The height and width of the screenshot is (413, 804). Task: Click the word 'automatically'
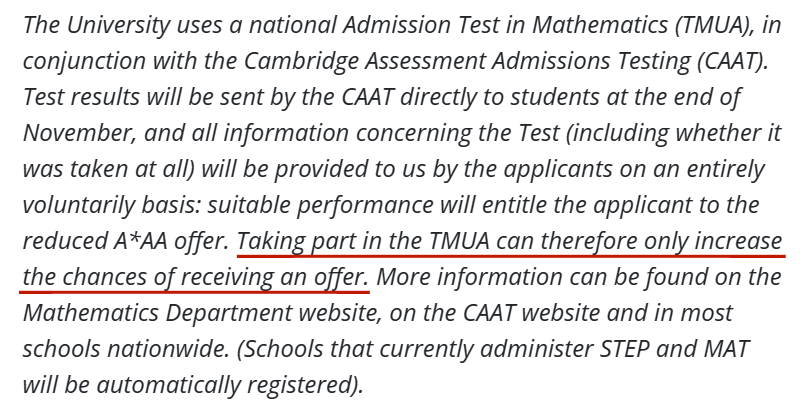[x=168, y=385]
